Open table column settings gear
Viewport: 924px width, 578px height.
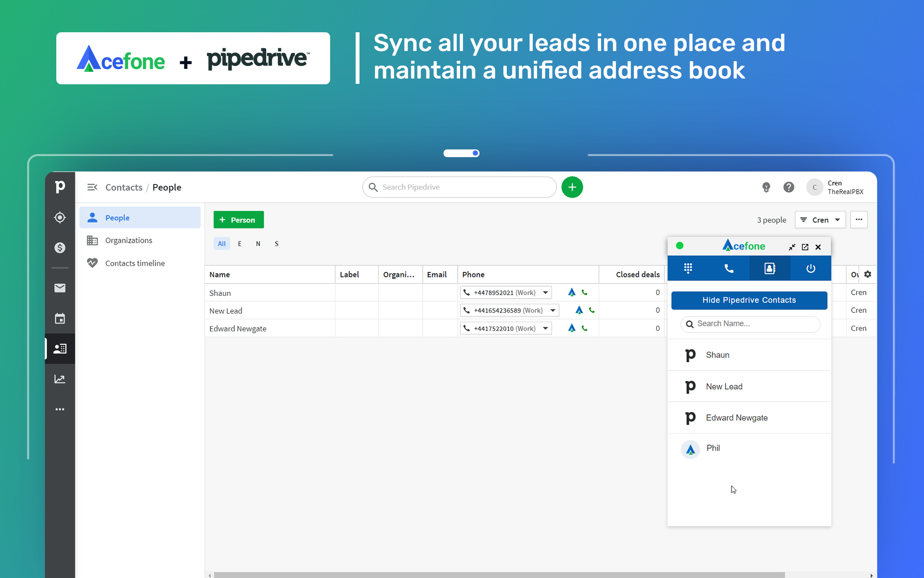[x=868, y=274]
